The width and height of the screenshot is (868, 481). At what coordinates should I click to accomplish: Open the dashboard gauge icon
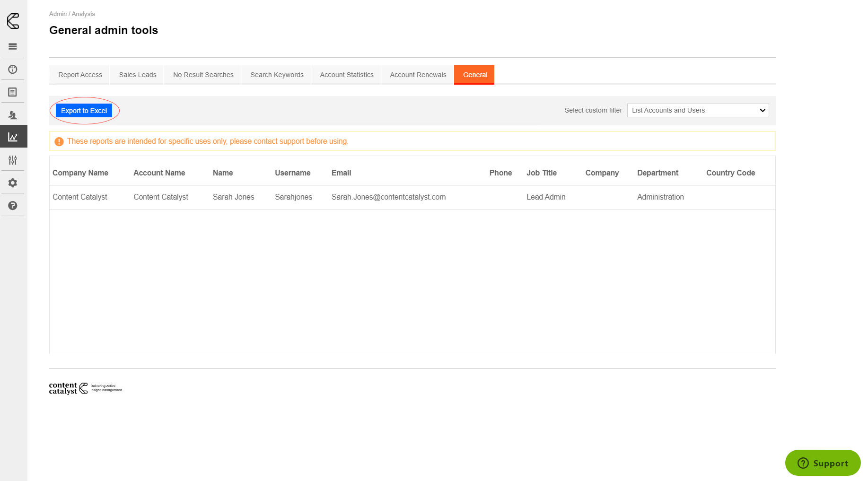[x=13, y=70]
